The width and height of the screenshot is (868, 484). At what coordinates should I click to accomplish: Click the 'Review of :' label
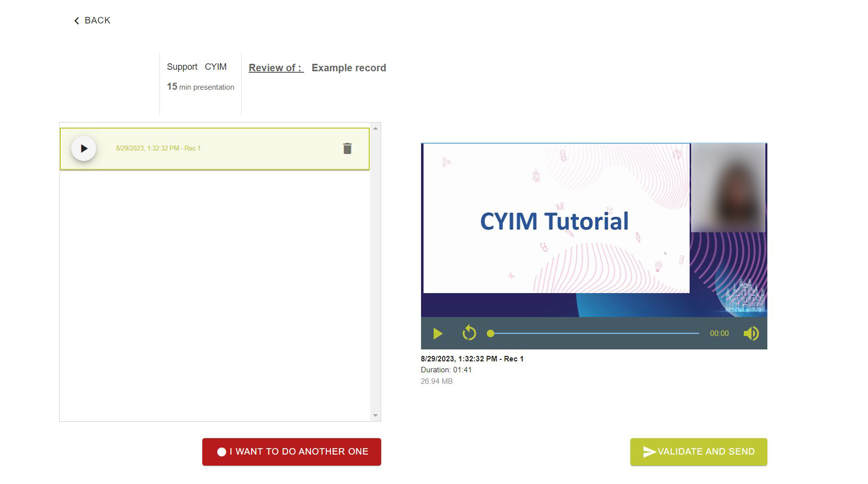(276, 68)
